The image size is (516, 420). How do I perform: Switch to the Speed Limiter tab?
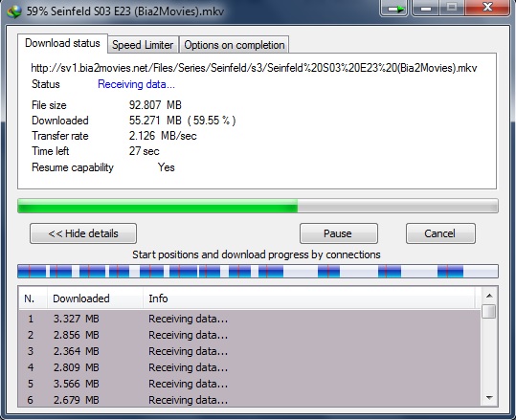click(143, 45)
